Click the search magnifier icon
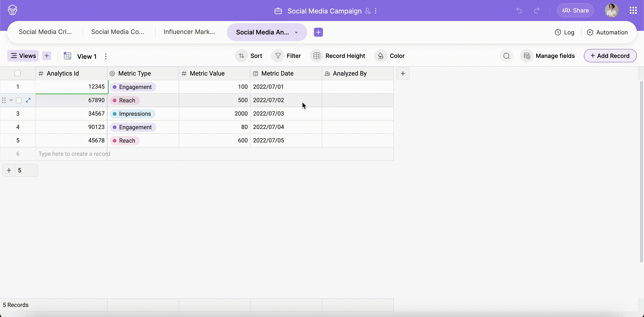This screenshot has width=644, height=317. (506, 56)
